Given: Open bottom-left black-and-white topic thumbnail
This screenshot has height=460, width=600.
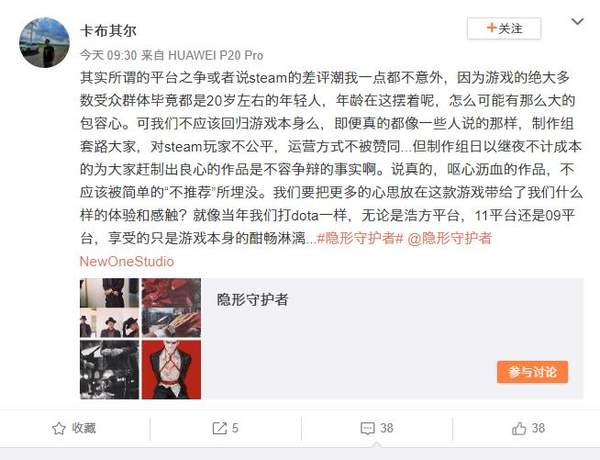Looking at the screenshot, I should 109,370.
